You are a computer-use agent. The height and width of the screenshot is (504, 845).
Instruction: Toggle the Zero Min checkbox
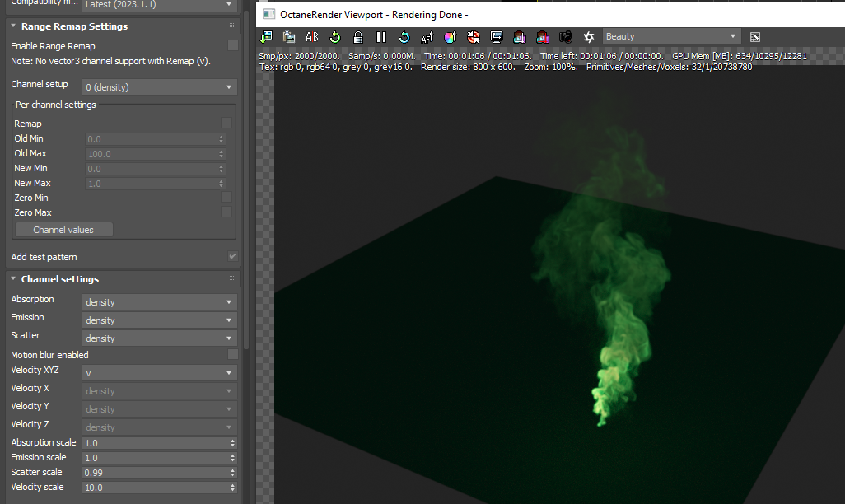tap(226, 198)
